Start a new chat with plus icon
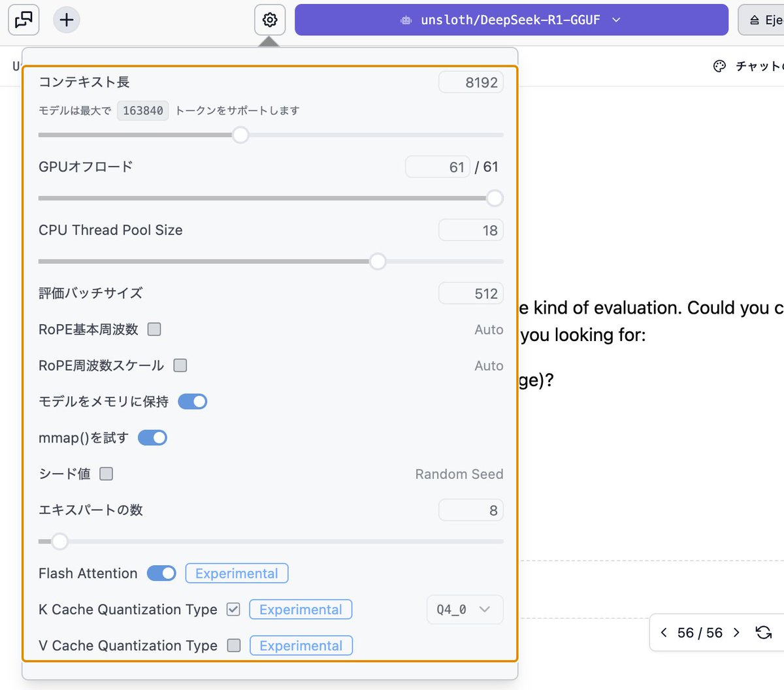784x690 pixels. coord(67,20)
